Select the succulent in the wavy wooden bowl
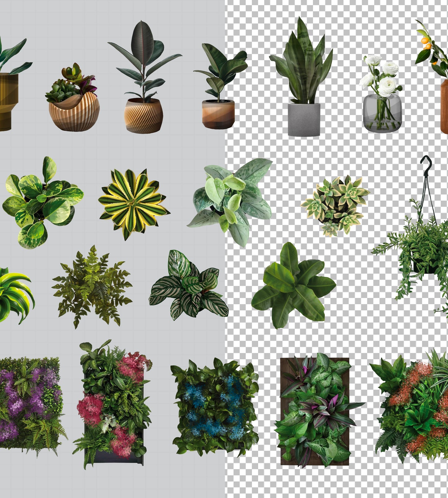This screenshot has height=498, width=448. click(x=73, y=98)
